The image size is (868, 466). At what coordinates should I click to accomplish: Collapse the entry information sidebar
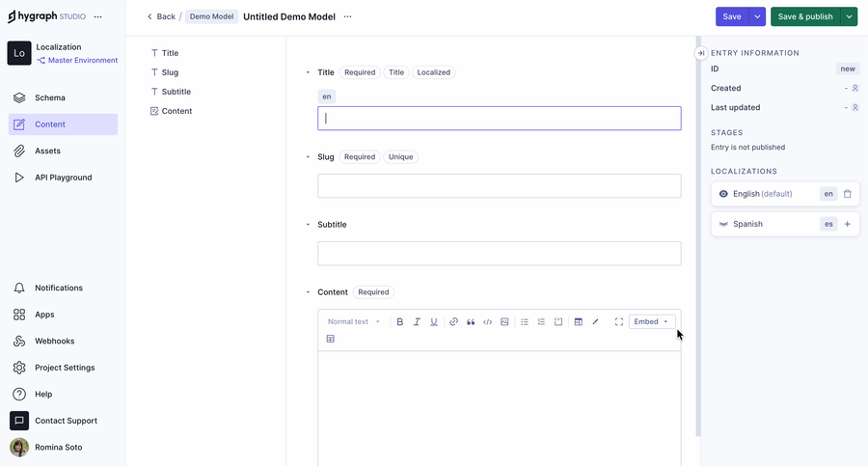pos(701,53)
